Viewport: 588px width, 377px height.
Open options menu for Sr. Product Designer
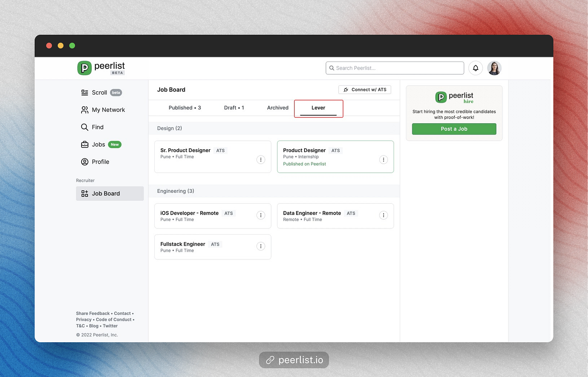261,160
